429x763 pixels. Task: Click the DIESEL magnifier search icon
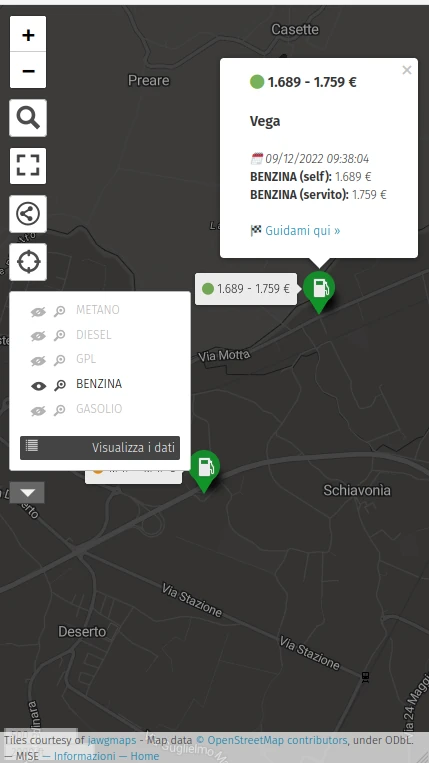[x=59, y=336]
